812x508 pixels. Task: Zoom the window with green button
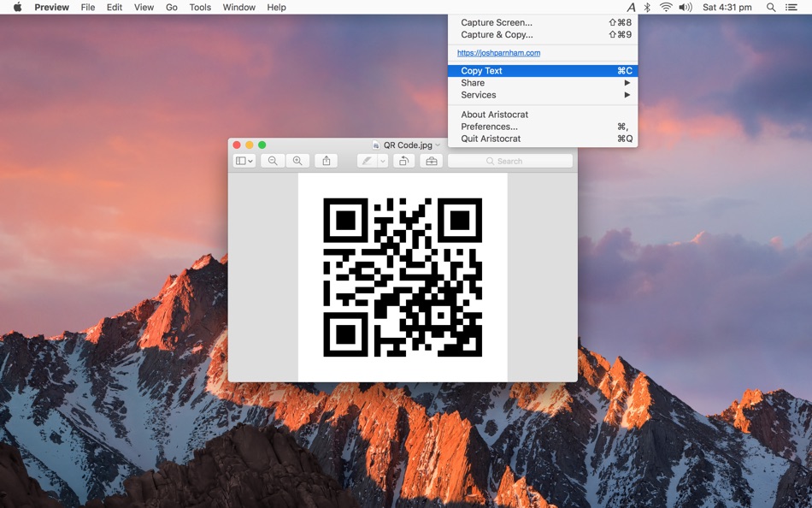(262, 145)
